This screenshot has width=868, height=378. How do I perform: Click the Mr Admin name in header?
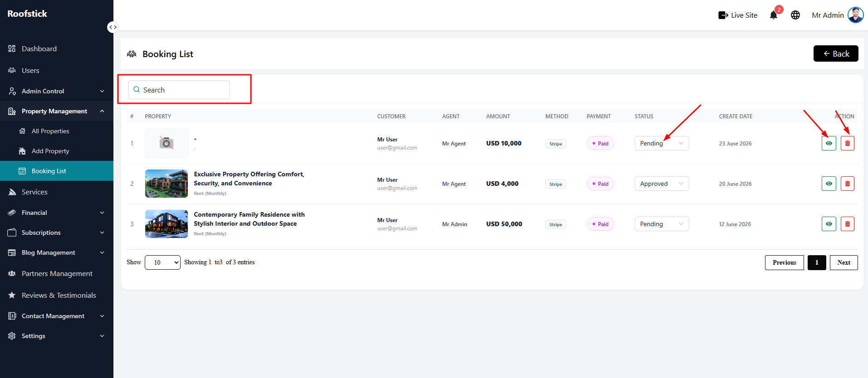pyautogui.click(x=828, y=15)
